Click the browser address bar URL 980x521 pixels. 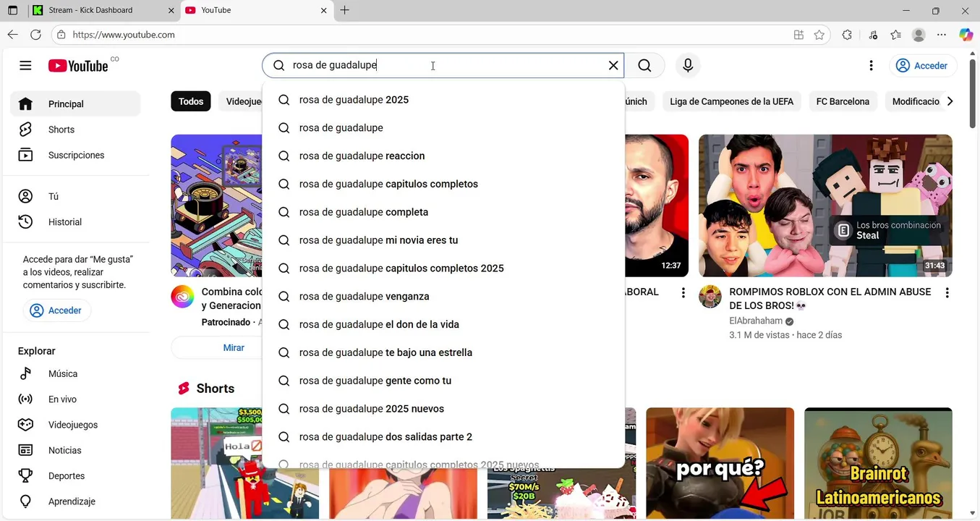124,35
